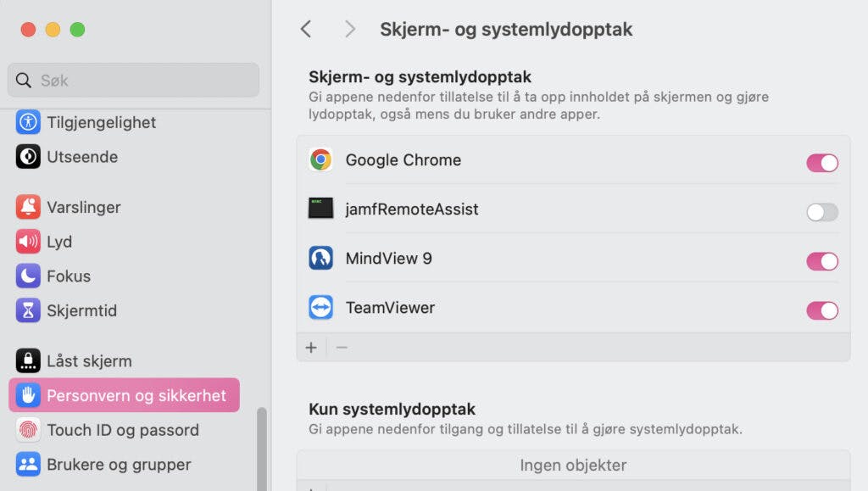Turn off MindView 9 recording permission
The height and width of the screenshot is (491, 868).
pos(821,261)
